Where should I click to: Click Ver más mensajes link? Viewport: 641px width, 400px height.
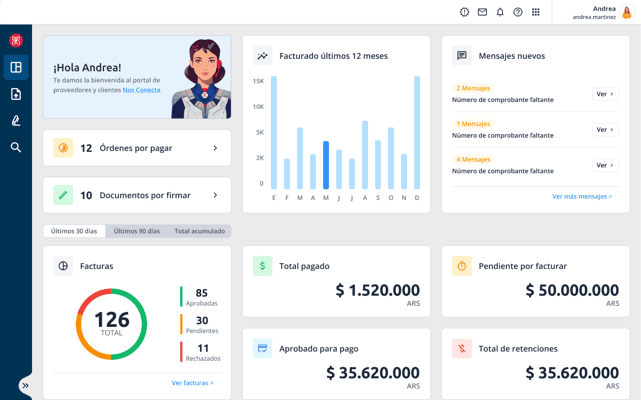(582, 196)
